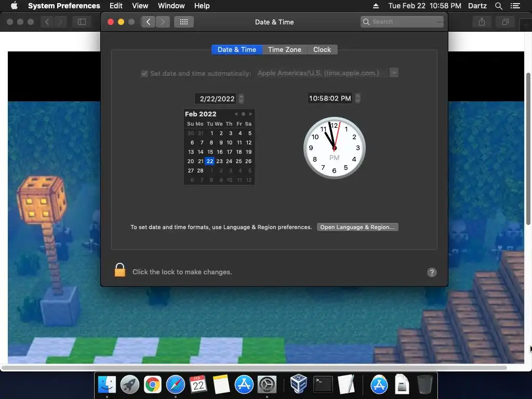The height and width of the screenshot is (399, 532).
Task: Go to previous month in calendar
Action: pos(236,114)
